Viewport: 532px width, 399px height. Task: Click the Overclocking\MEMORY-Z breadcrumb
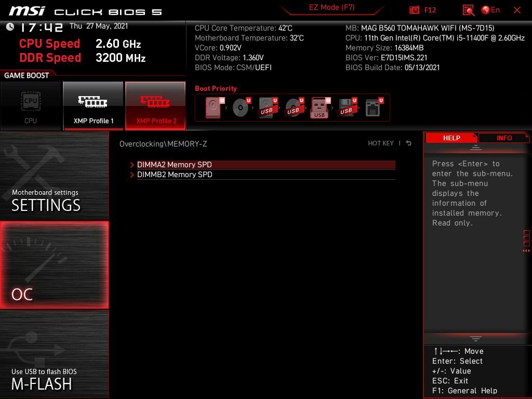[163, 144]
